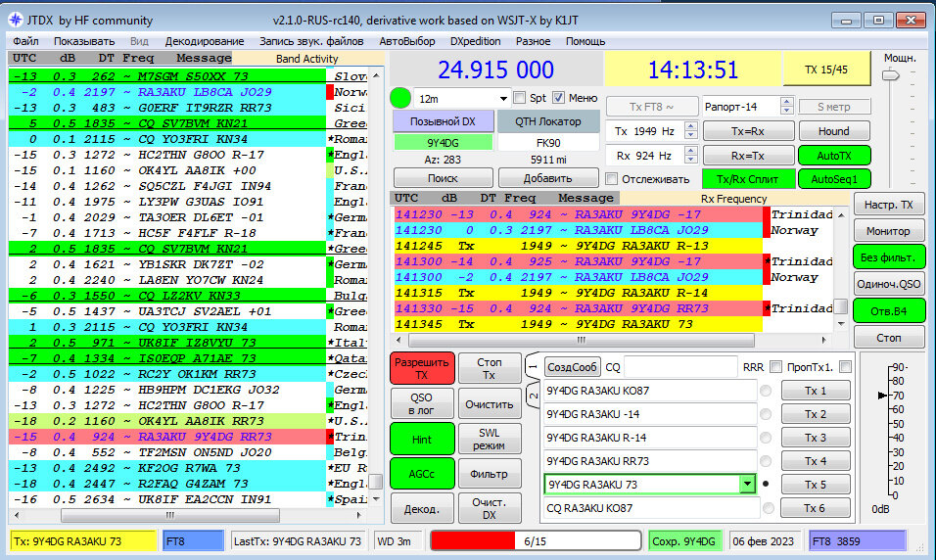
Task: Open the АвтоВыбор menu
Action: click(x=407, y=41)
